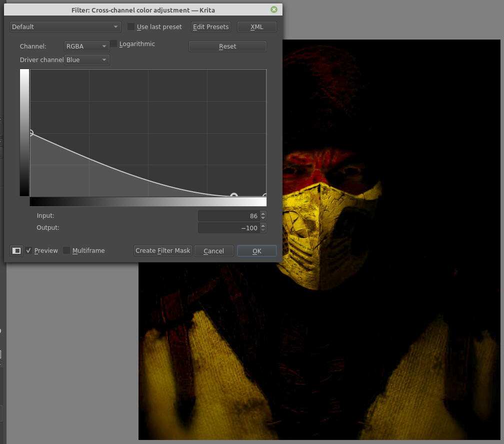Select the leftmost curve control point
The width and height of the screenshot is (504, 444).
30,133
